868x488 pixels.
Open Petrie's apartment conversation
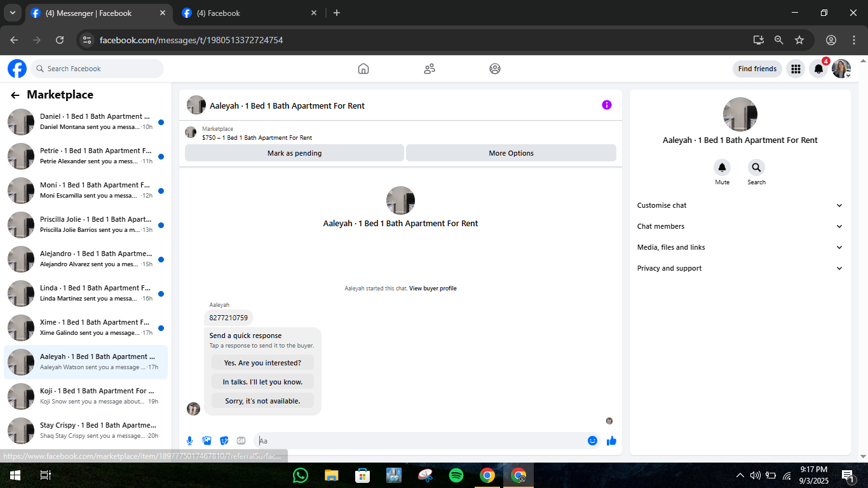[x=86, y=156]
